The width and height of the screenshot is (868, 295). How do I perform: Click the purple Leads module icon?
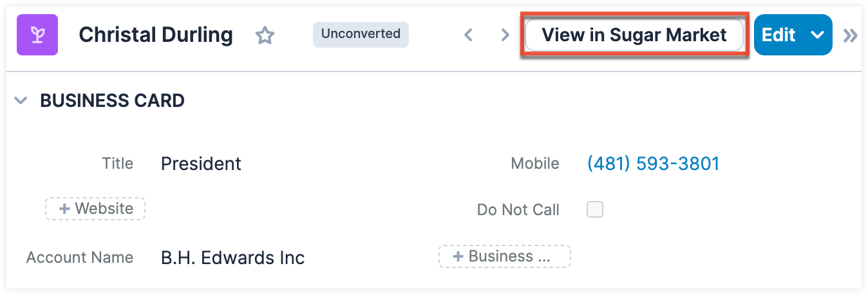click(x=38, y=35)
